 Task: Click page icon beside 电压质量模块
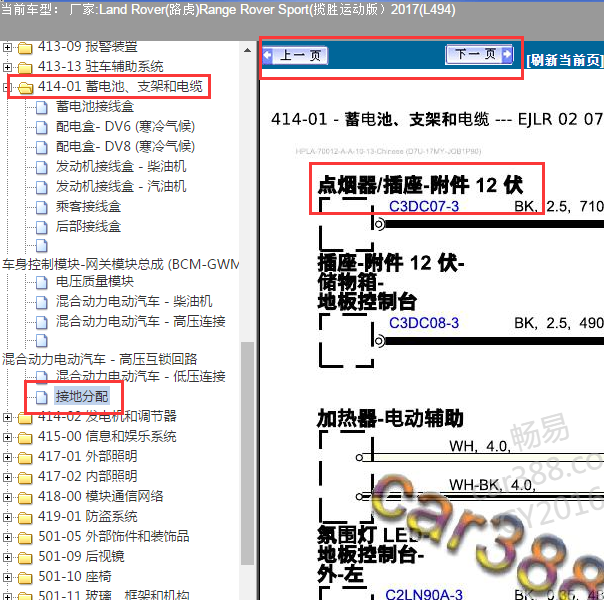click(x=42, y=283)
